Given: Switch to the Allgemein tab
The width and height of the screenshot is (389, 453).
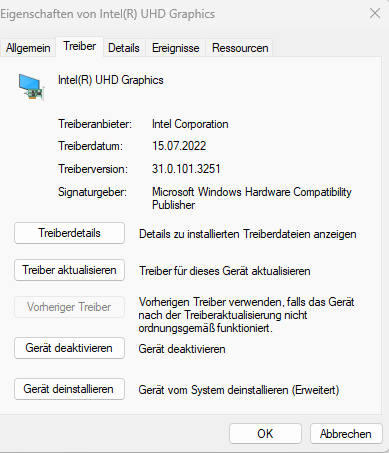Looking at the screenshot, I should pos(28,48).
